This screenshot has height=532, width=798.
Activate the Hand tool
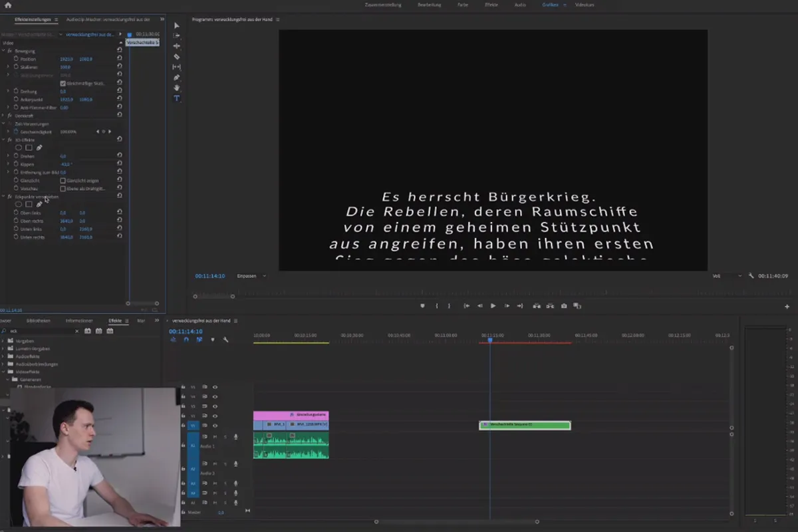click(177, 88)
